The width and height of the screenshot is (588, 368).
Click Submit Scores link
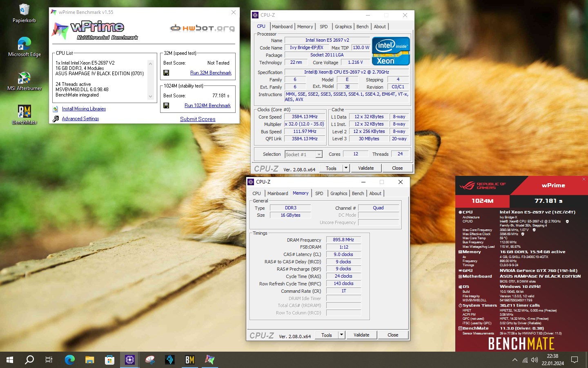tap(198, 119)
